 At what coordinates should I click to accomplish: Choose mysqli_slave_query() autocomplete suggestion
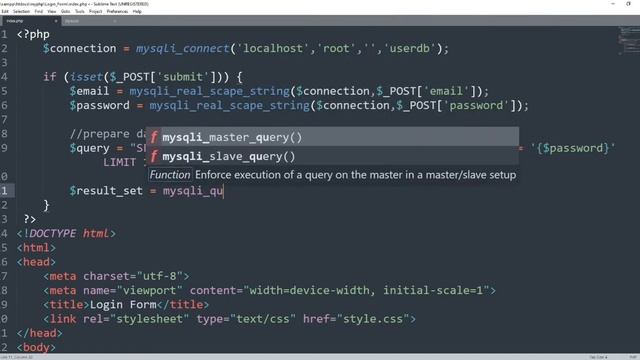tap(333, 156)
